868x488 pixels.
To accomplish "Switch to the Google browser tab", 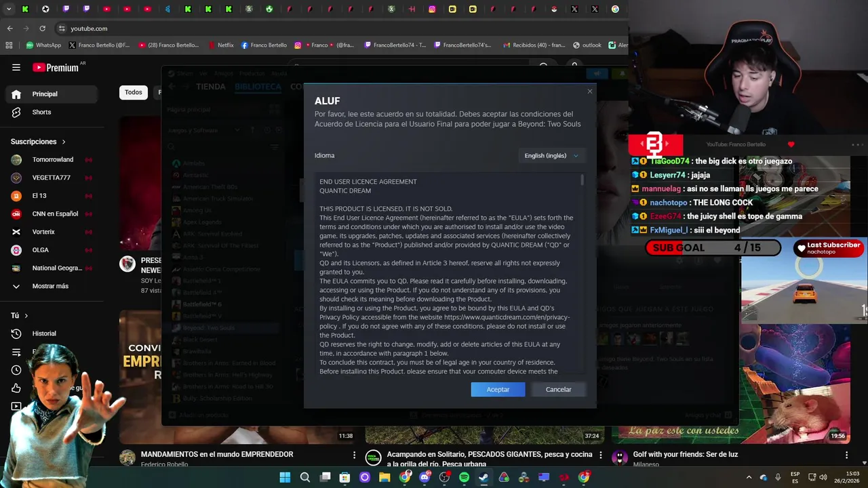I will tap(615, 9).
